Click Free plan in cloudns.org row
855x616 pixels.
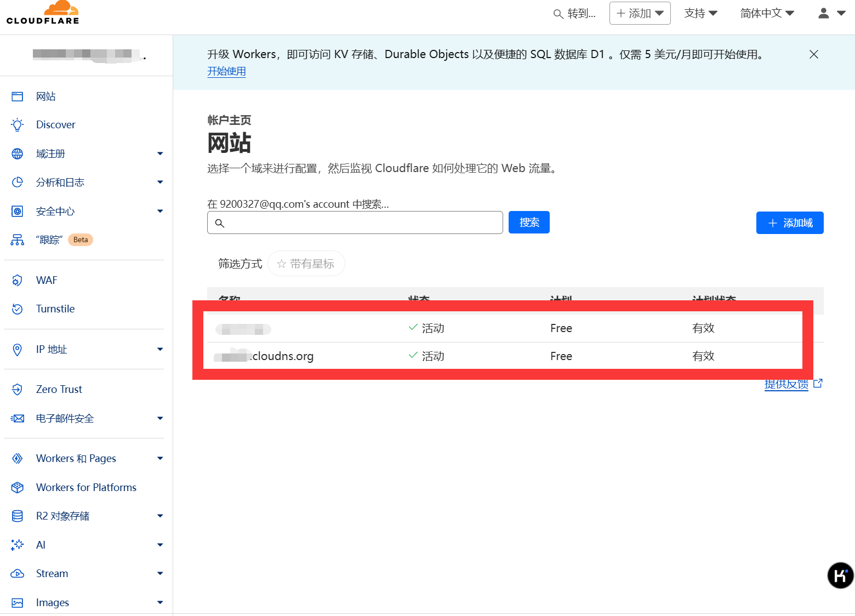click(x=561, y=356)
